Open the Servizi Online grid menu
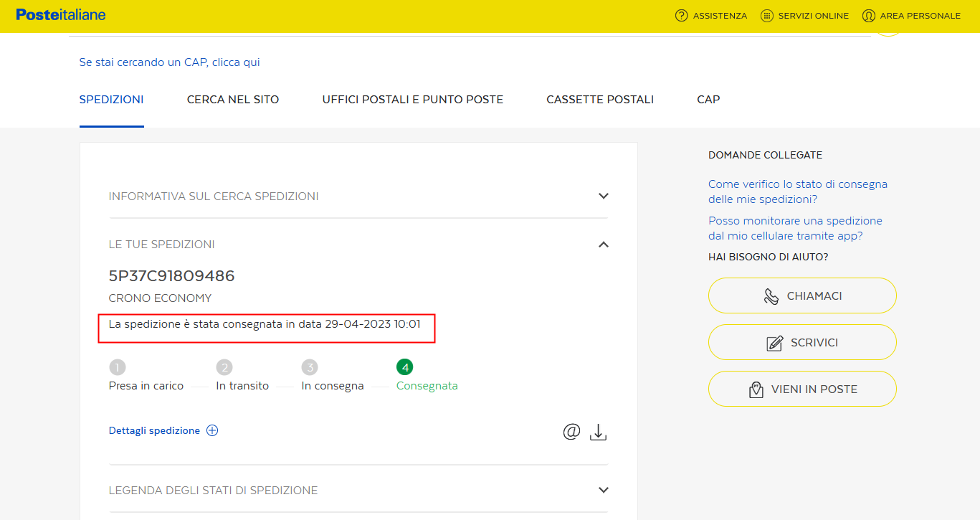 point(767,16)
